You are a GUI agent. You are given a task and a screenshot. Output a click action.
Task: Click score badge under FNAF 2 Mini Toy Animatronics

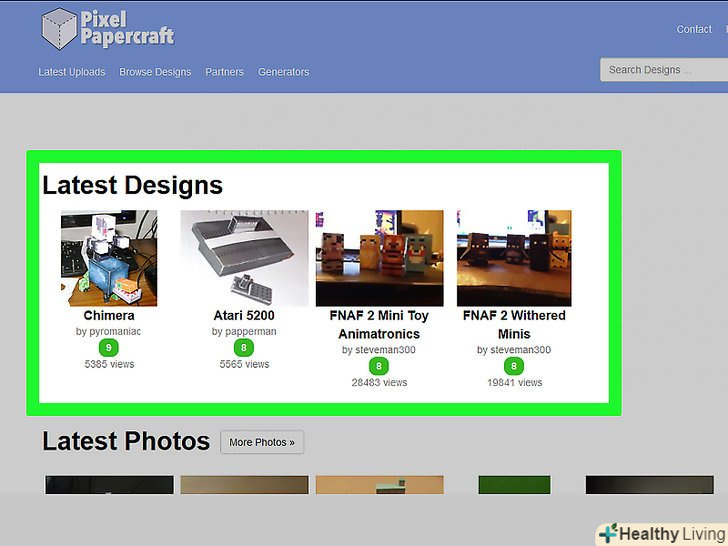pyautogui.click(x=379, y=366)
